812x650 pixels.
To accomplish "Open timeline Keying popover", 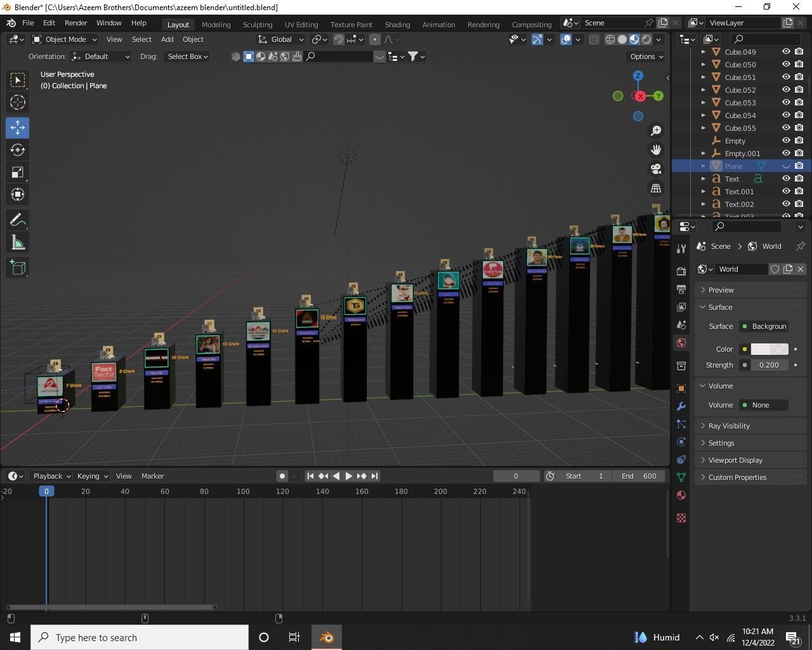I will coord(92,476).
